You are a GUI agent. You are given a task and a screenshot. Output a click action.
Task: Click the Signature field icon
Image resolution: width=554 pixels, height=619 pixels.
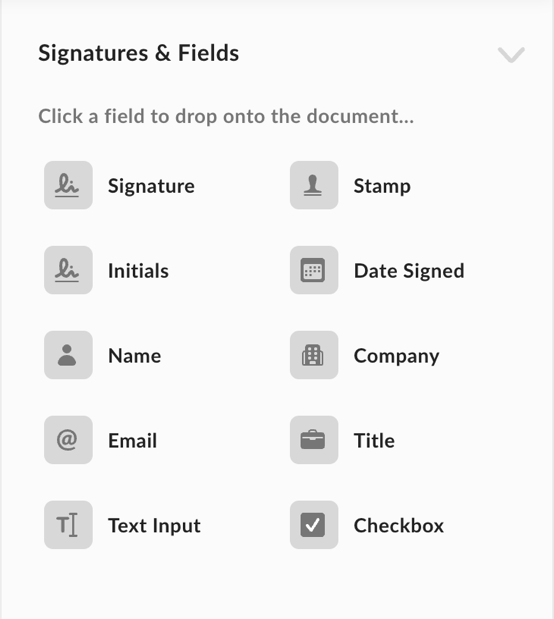[x=68, y=185]
